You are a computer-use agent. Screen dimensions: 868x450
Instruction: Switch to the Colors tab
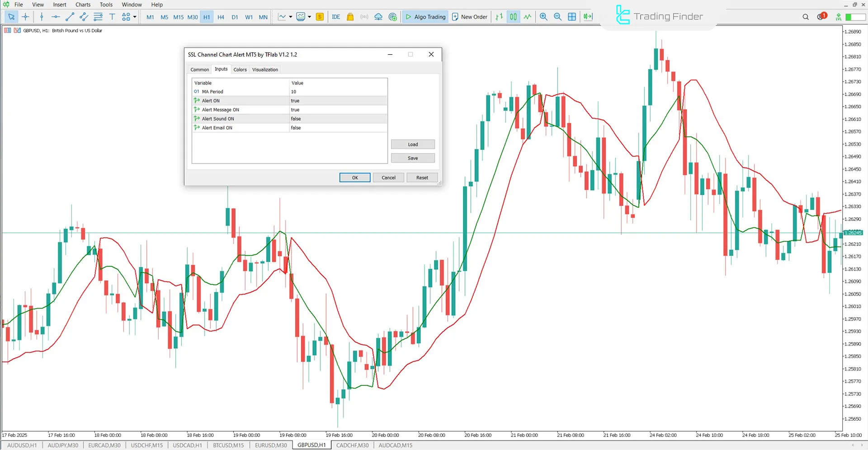click(x=240, y=69)
